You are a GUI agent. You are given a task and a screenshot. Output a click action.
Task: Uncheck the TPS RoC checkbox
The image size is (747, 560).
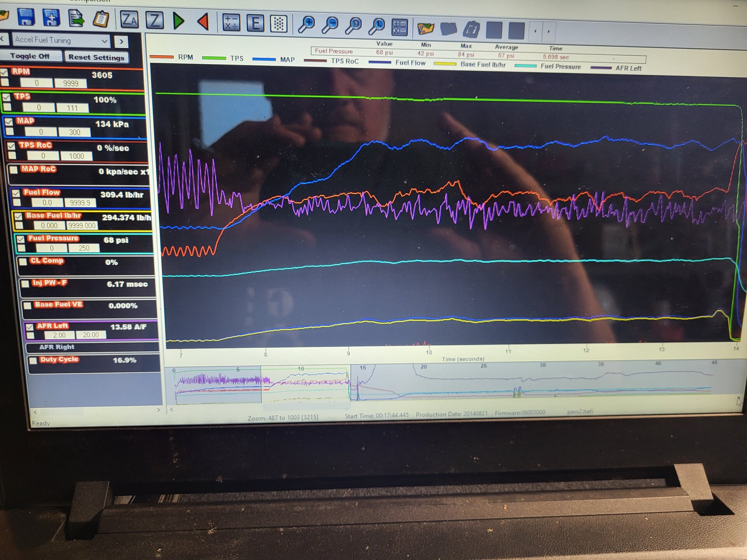11,145
